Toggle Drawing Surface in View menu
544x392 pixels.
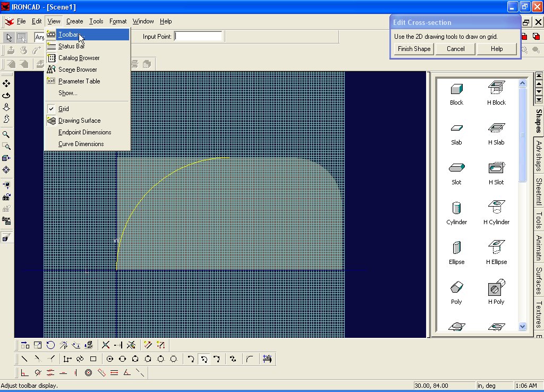coord(88,121)
